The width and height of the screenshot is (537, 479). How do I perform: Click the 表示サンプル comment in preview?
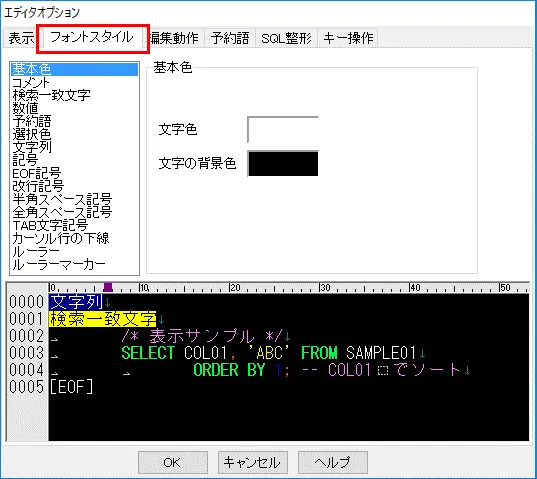pos(202,336)
